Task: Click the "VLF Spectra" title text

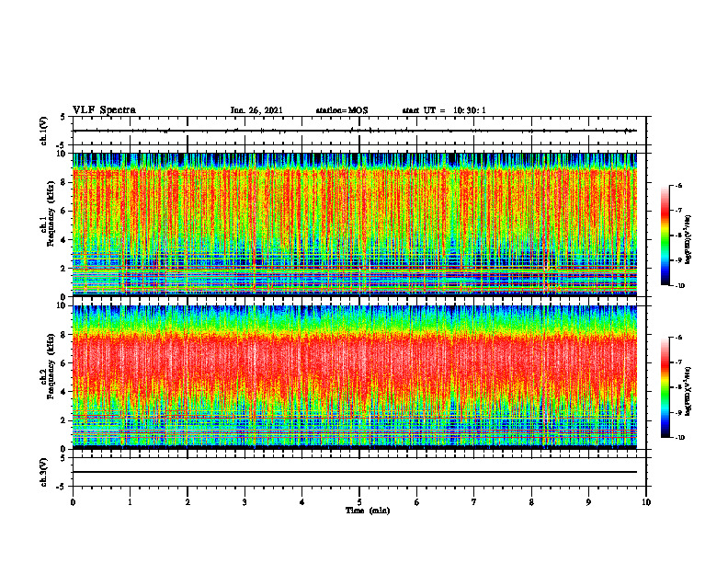Action: [x=104, y=110]
